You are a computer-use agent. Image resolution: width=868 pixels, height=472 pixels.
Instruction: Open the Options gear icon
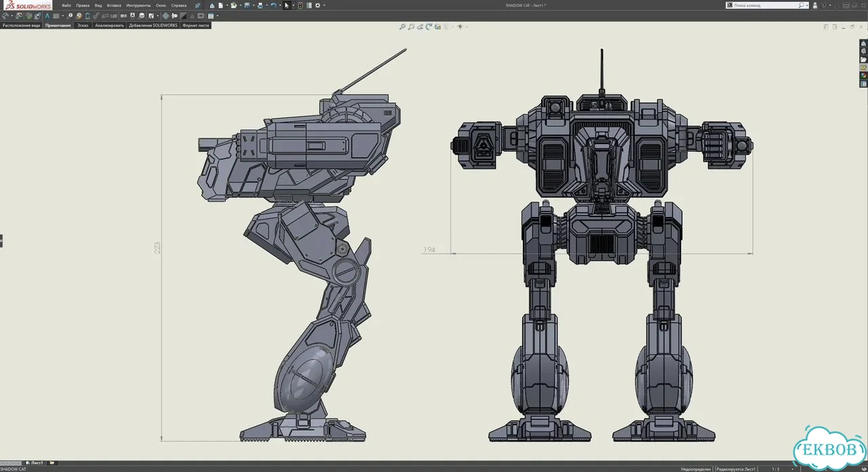(x=317, y=5)
